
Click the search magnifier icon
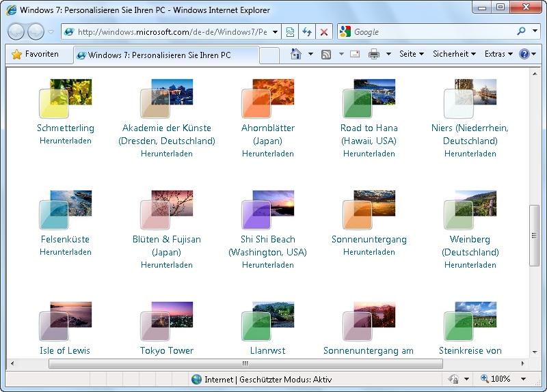click(522, 31)
